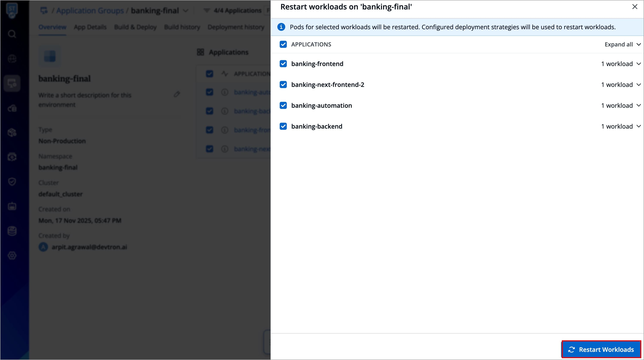Open the Application Groups breadcrumb link
This screenshot has width=644, height=360.
[90, 11]
